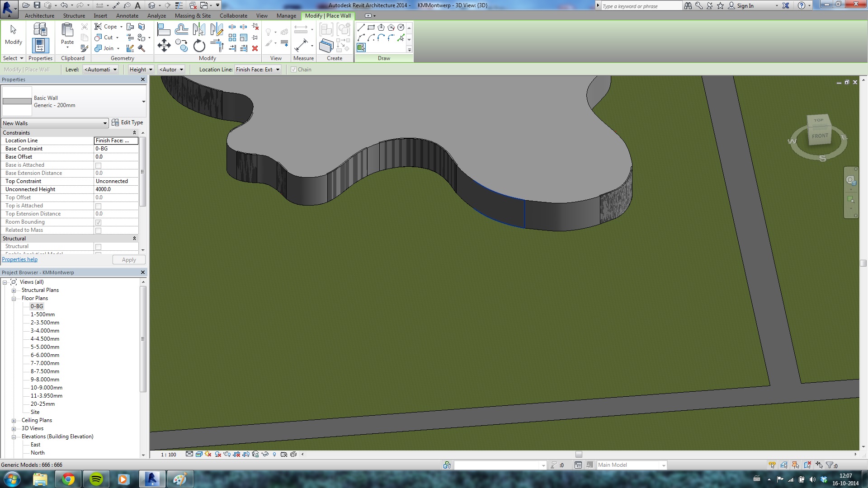Toggle the Room Bounding checkbox
This screenshot has height=488, width=868.
point(98,222)
